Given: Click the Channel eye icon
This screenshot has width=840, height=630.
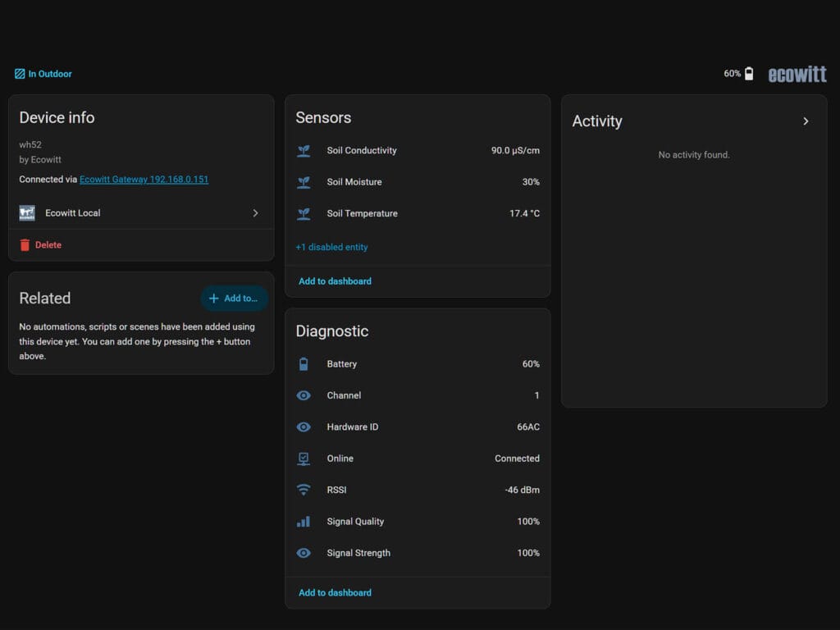Looking at the screenshot, I should (x=304, y=395).
